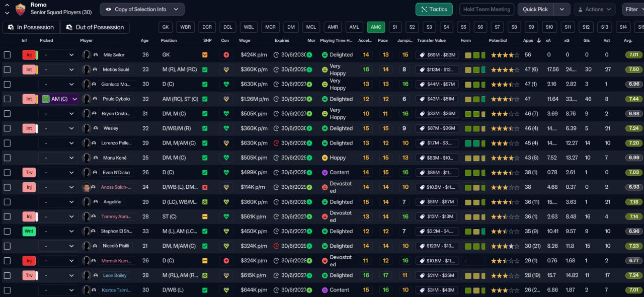
Task: Open the Filter dropdown
Action: tap(633, 9)
